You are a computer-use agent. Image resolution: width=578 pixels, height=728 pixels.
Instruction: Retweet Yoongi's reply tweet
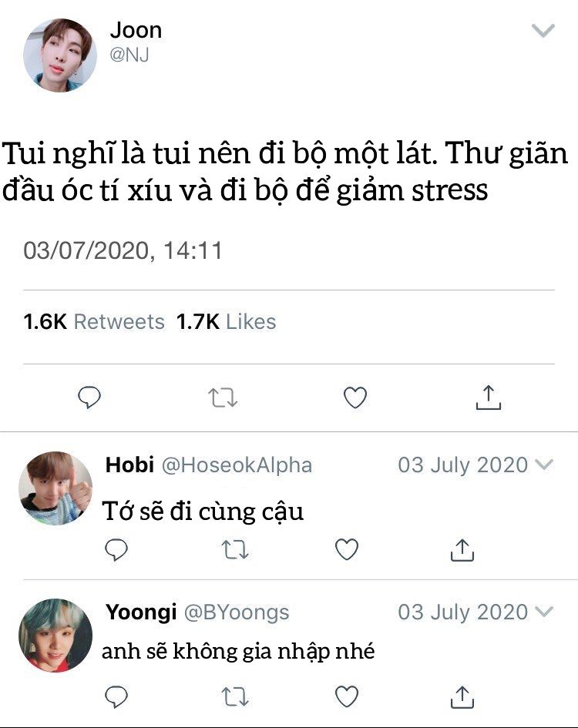pyautogui.click(x=234, y=697)
